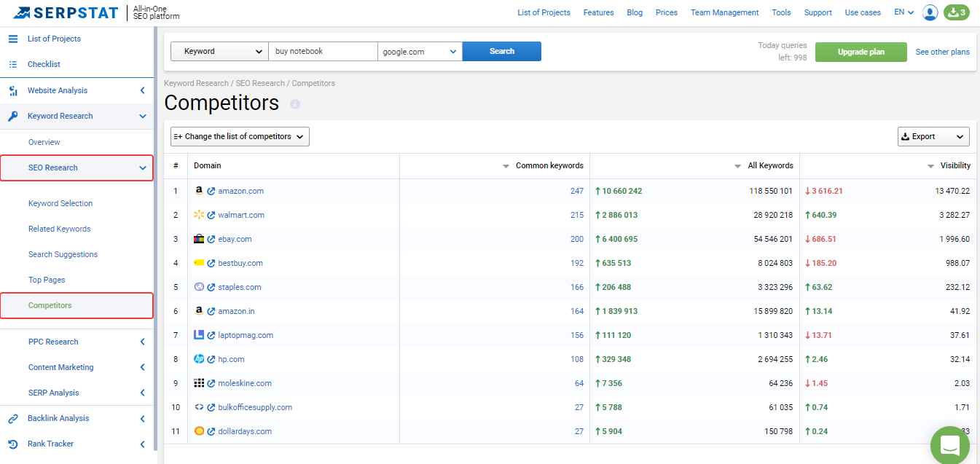The height and width of the screenshot is (464, 980).
Task: Sort by All Keywords column
Action: [x=764, y=166]
